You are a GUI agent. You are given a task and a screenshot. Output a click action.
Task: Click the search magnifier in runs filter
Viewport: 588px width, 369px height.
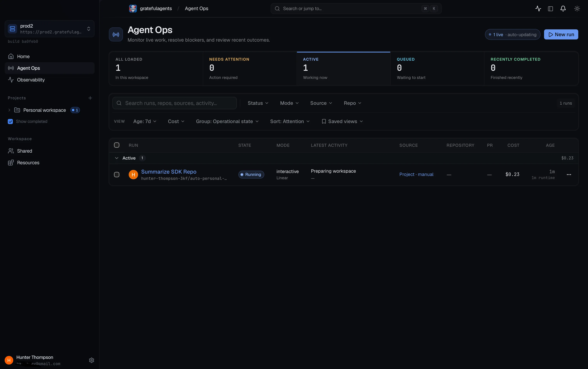(x=119, y=103)
